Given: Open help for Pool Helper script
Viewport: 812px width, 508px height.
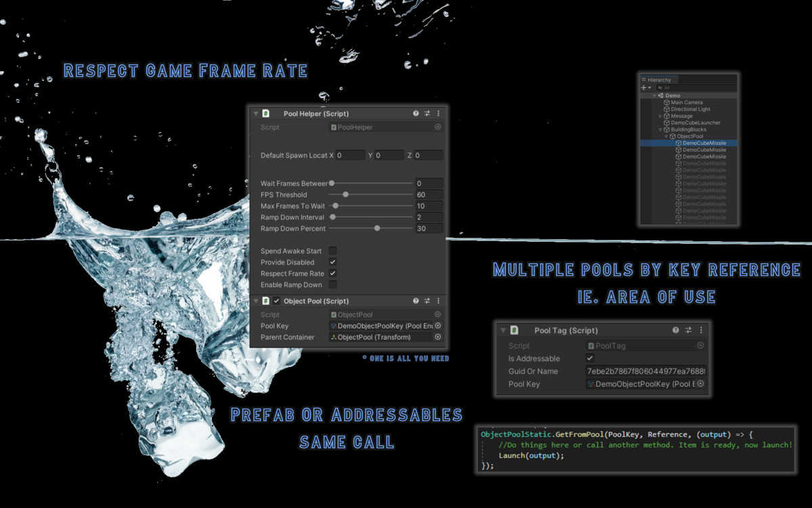Looking at the screenshot, I should click(416, 114).
